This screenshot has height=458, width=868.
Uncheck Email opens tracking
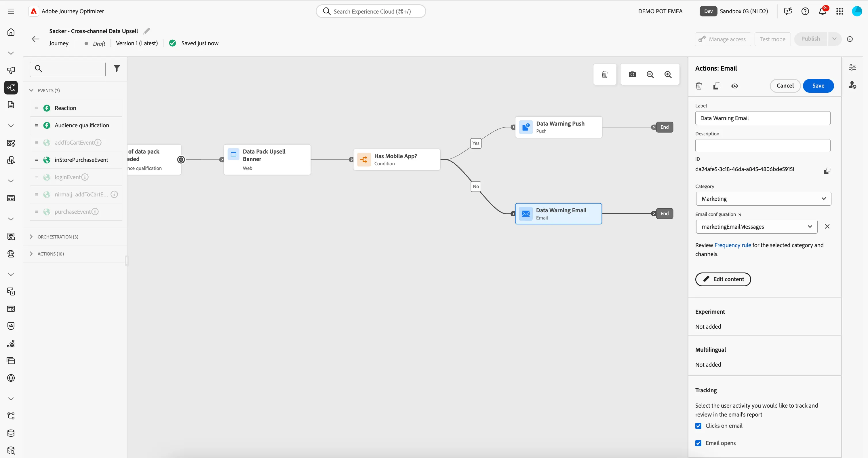point(698,443)
